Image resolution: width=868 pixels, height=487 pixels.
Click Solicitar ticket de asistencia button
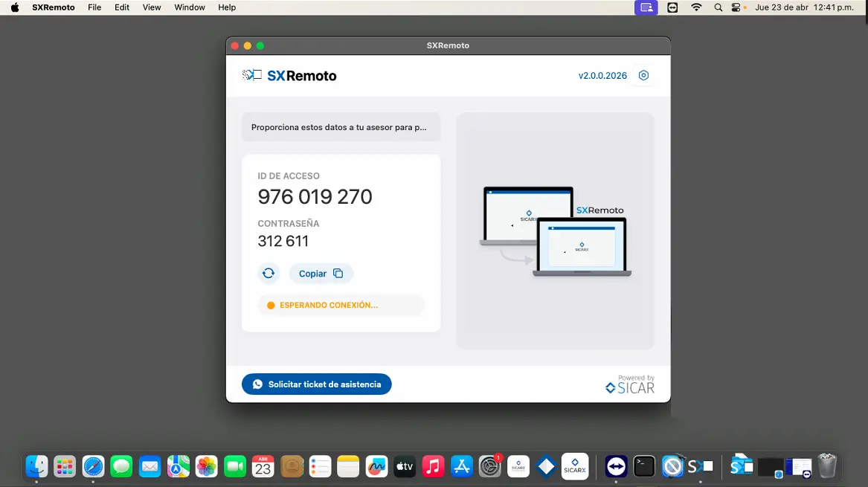tap(317, 384)
